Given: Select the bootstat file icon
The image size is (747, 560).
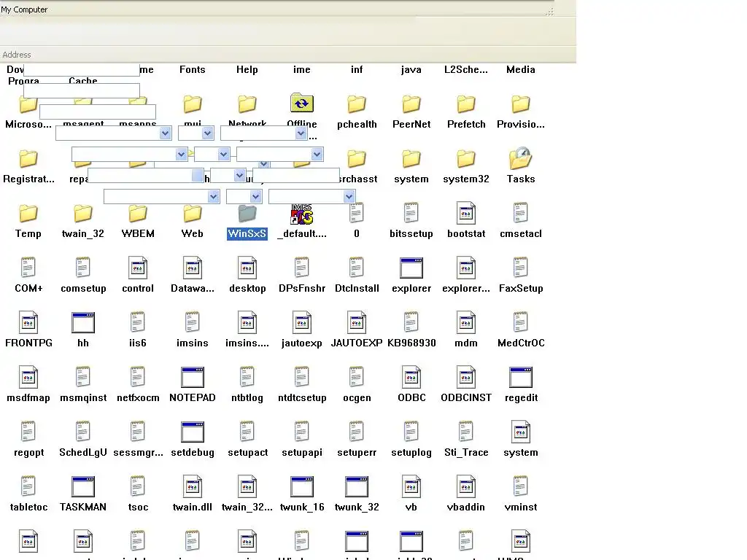Looking at the screenshot, I should [466, 213].
